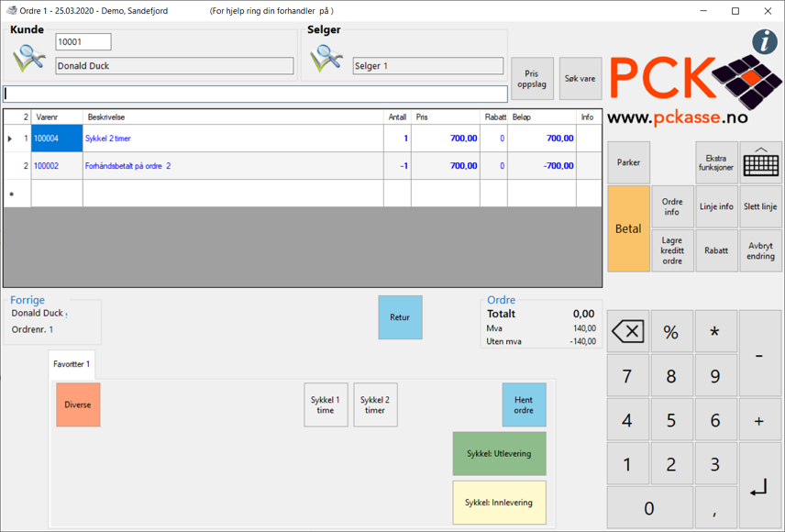
Task: Click the new row asterisk marker
Action: point(11,194)
